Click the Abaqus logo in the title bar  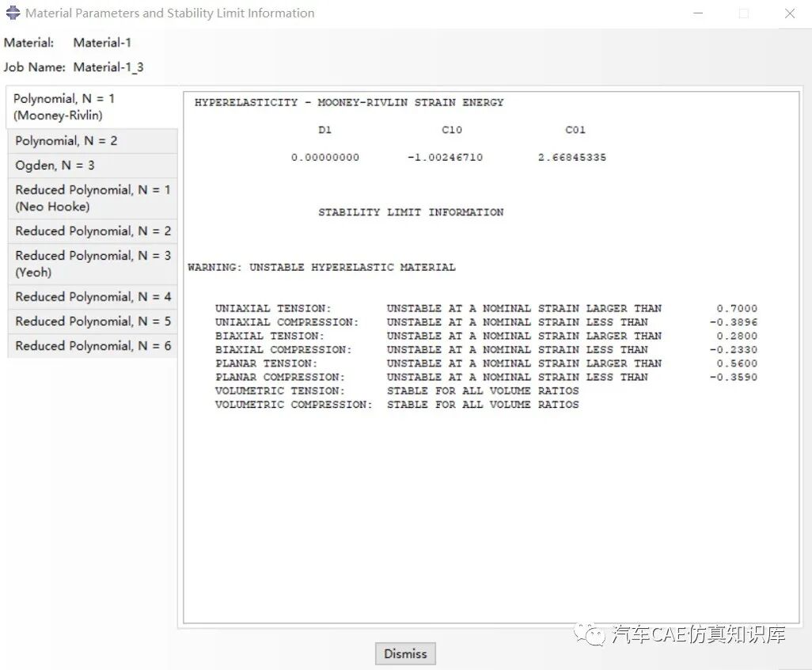coord(13,13)
